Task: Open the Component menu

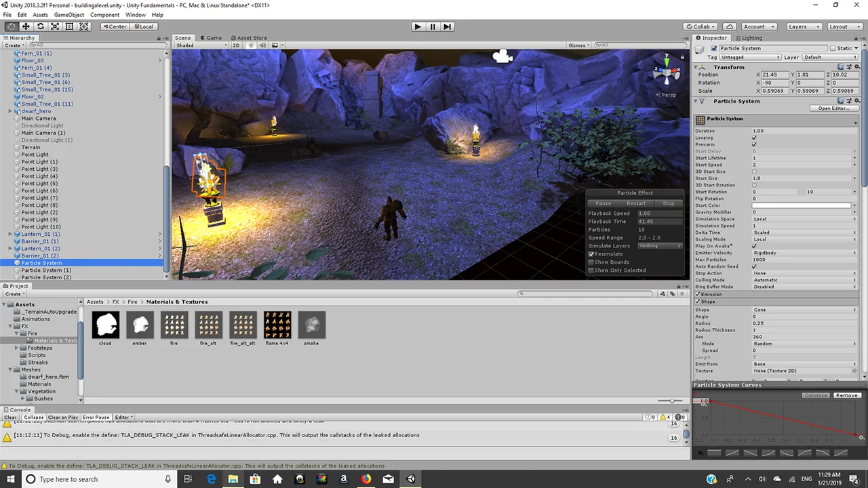Action: pyautogui.click(x=104, y=15)
